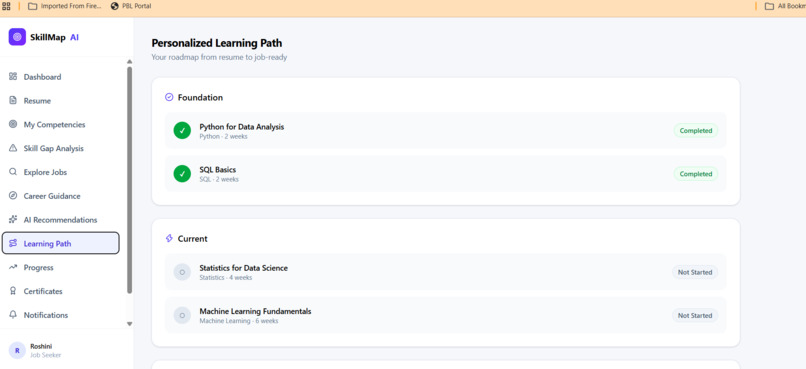Click the Certificates award icon
806x369 pixels.
(13, 291)
